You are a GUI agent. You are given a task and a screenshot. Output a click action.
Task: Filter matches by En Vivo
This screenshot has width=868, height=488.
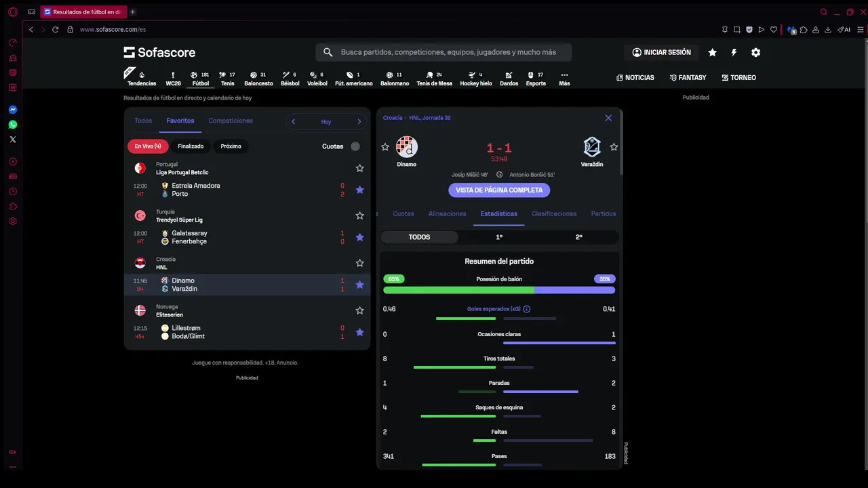[148, 146]
